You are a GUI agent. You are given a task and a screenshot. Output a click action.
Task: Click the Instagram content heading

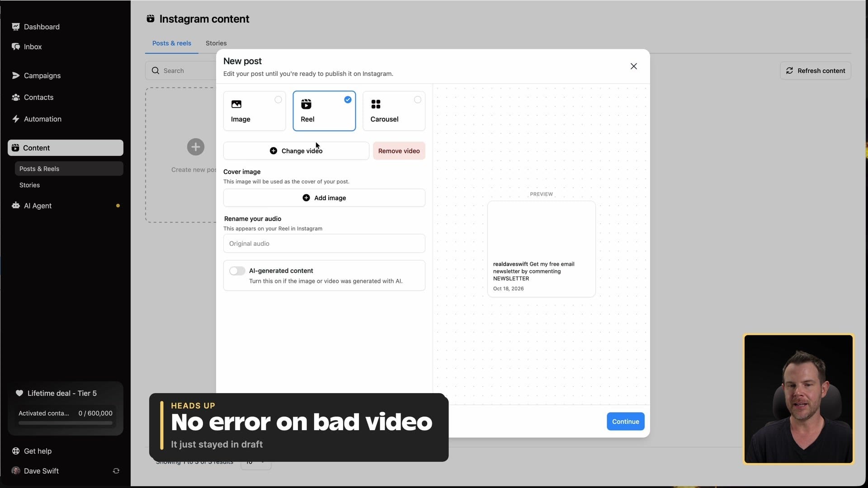(204, 19)
